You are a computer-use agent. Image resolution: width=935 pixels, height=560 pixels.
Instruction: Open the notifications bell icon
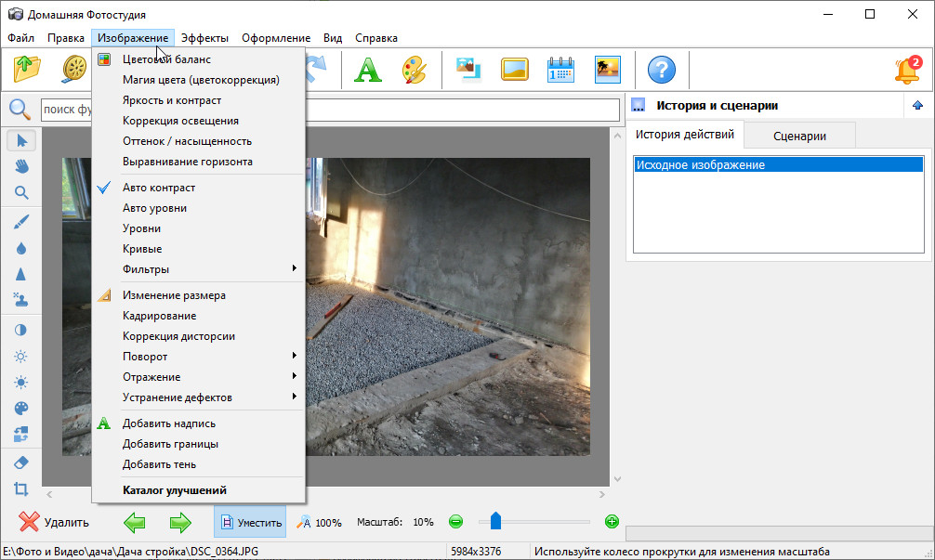tap(905, 71)
